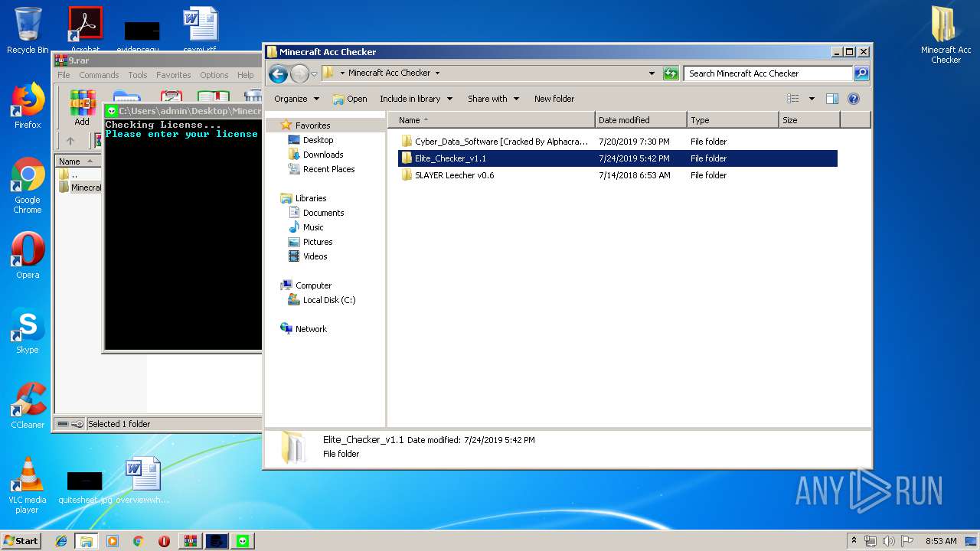This screenshot has height=551, width=980.
Task: Click the green checker app taskbar icon
Action: [243, 541]
